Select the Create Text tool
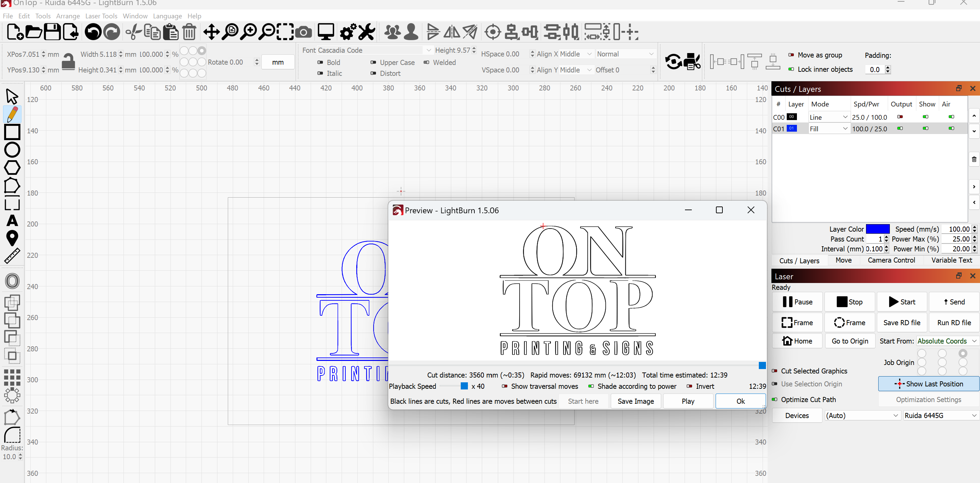 (12, 221)
